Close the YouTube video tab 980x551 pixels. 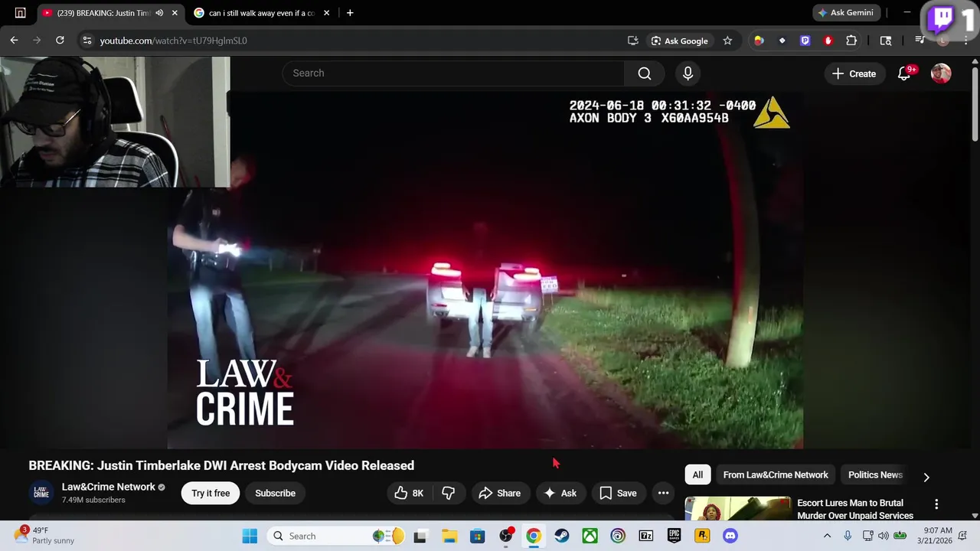pos(175,13)
